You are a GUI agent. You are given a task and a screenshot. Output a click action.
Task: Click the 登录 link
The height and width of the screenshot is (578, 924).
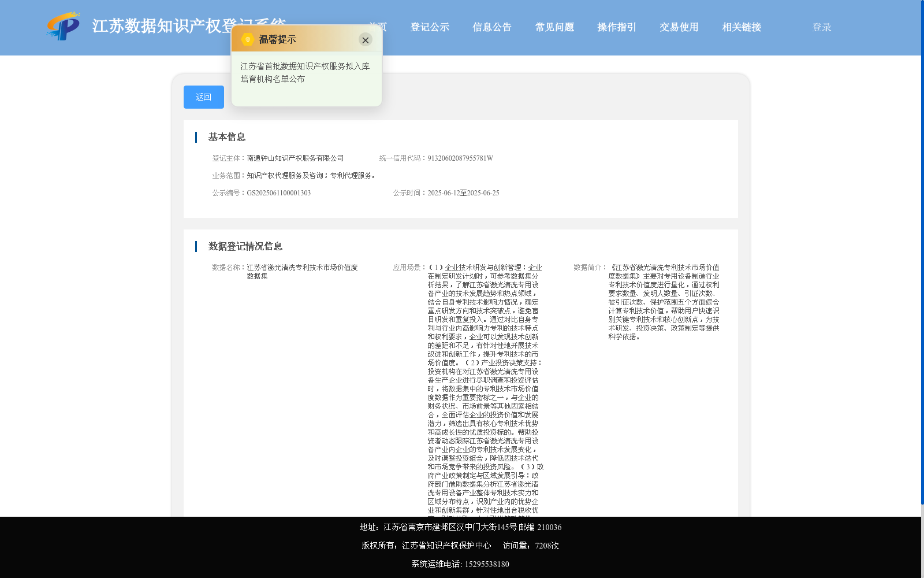[x=822, y=27]
